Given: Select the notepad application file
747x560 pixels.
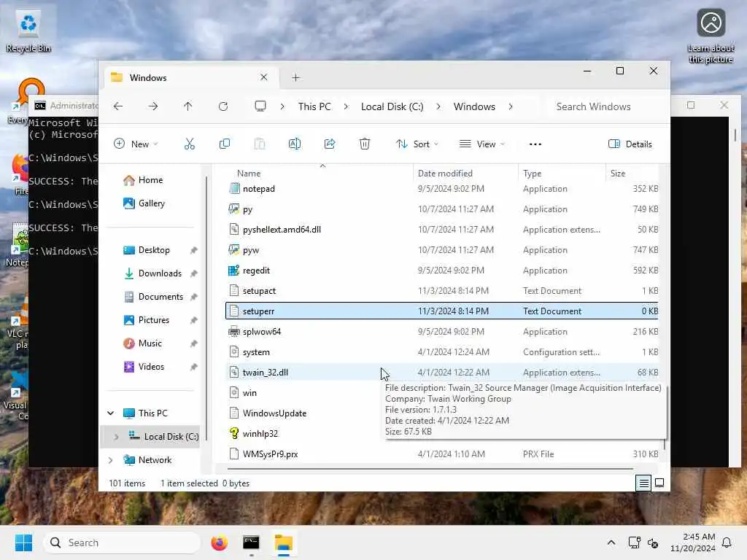Looking at the screenshot, I should pyautogui.click(x=441, y=189).
